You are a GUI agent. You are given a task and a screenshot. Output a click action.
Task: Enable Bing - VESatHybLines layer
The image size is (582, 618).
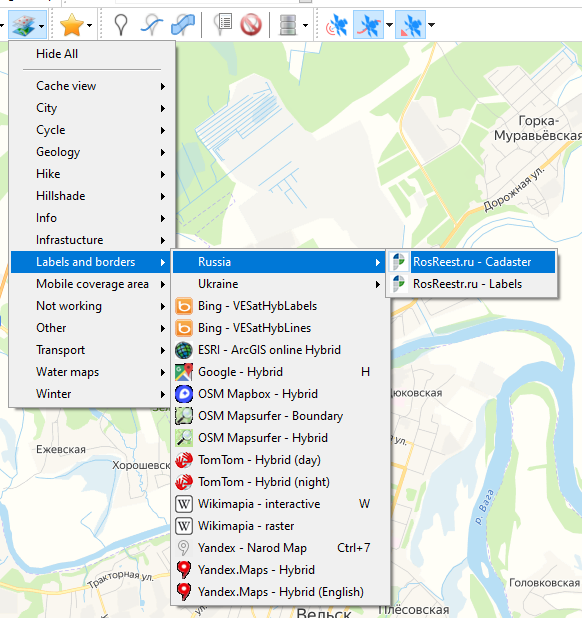[279, 328]
